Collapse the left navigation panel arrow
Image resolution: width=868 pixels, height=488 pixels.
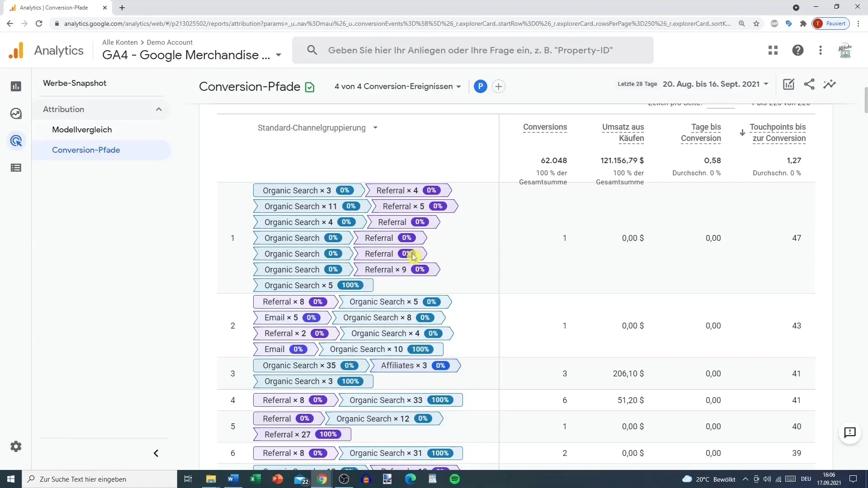click(x=156, y=453)
